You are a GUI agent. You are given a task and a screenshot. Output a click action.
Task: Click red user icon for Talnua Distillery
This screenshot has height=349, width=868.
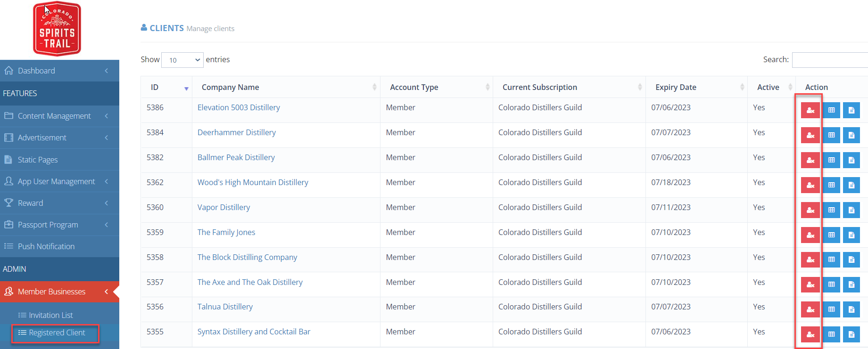pyautogui.click(x=810, y=309)
